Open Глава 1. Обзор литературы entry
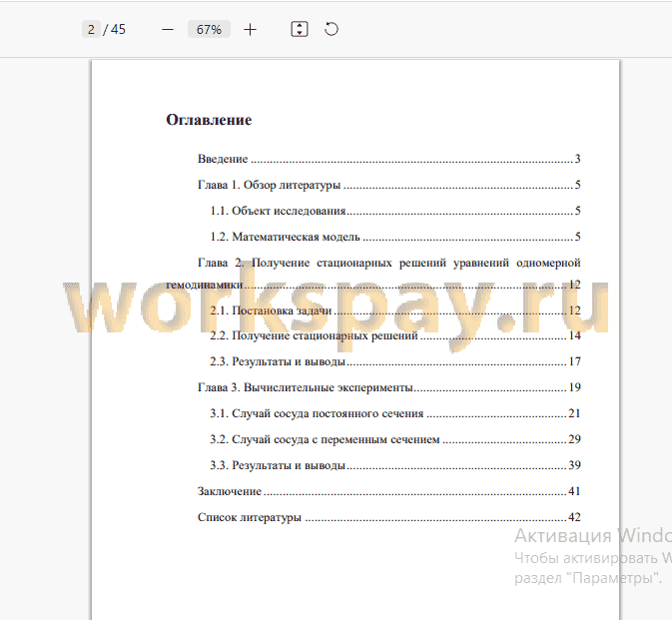This screenshot has height=620, width=672. 388,185
